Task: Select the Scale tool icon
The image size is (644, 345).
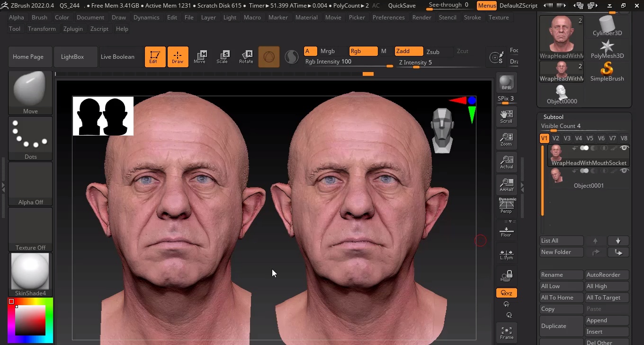Action: pyautogui.click(x=223, y=57)
